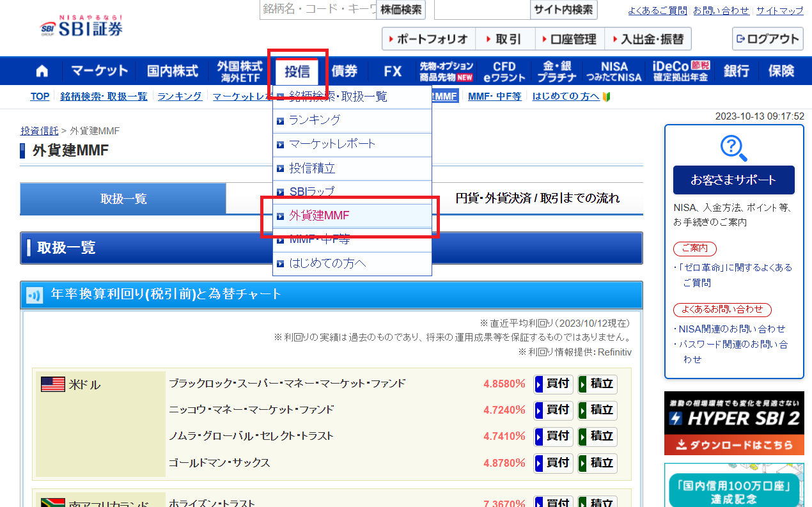Viewport: 812px width, 507px height.
Task: Click the question mark icon above お客さまサポート
Action: 733,148
